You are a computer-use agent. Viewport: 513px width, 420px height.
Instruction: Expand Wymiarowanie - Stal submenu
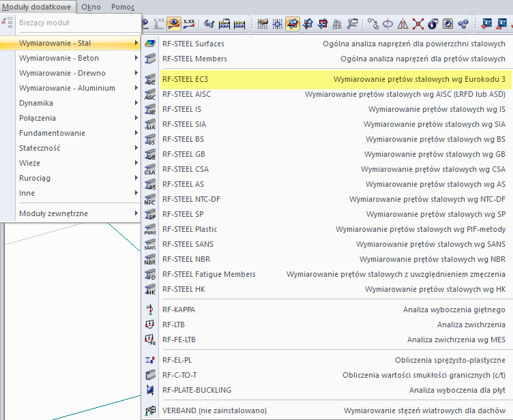70,43
